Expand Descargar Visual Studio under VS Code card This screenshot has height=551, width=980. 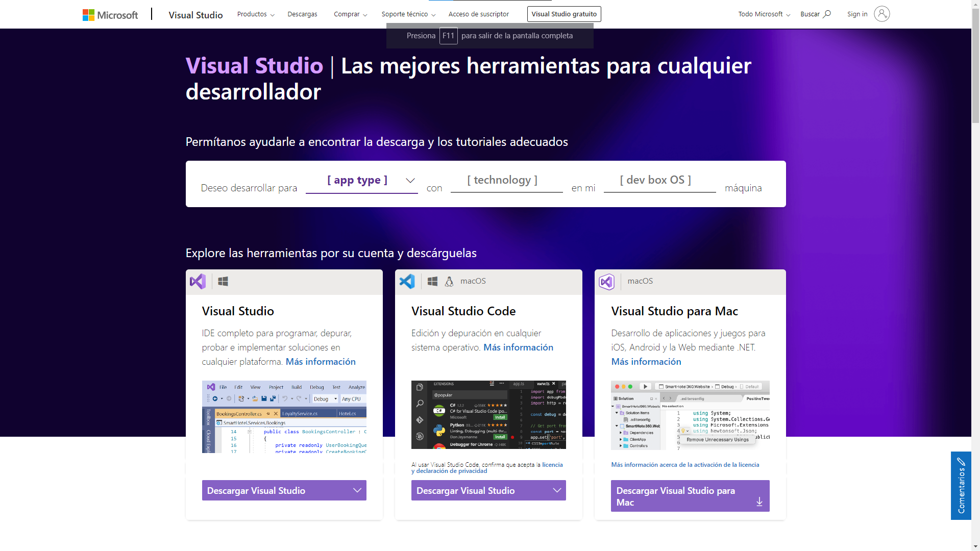488,490
